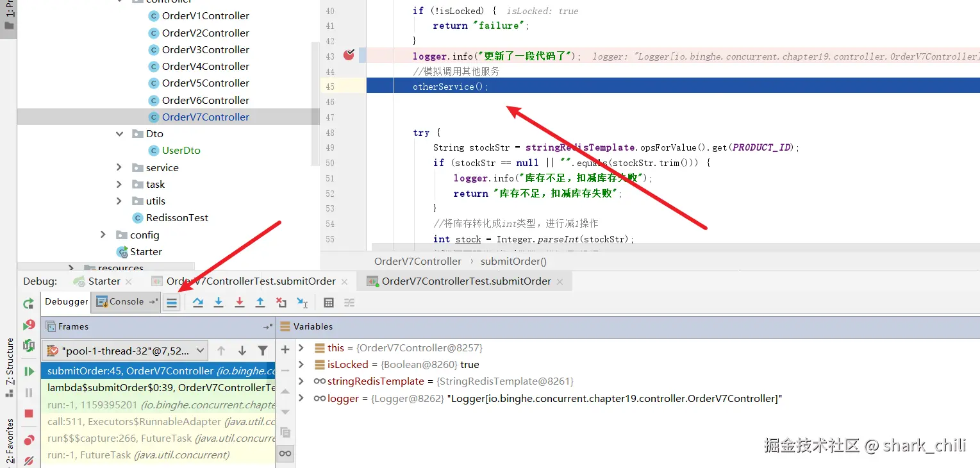Toggle Mute Breakpoints in debug sidebar
The width and height of the screenshot is (980, 468).
click(x=29, y=461)
